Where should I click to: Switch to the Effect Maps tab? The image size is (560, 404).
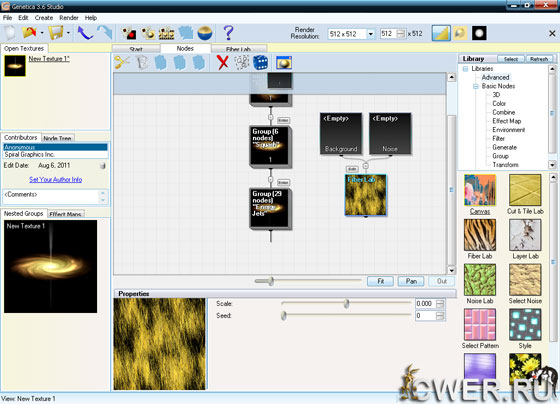pyautogui.click(x=66, y=214)
